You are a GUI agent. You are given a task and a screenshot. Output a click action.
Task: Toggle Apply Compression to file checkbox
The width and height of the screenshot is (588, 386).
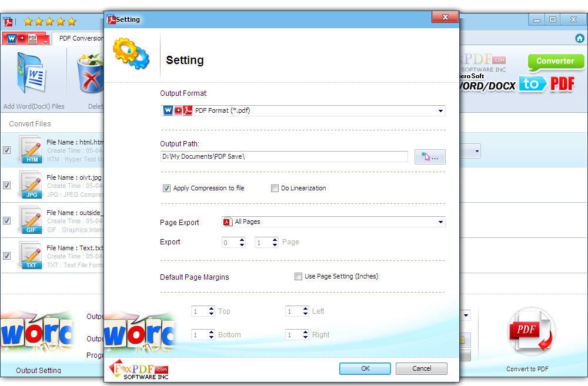tap(166, 188)
